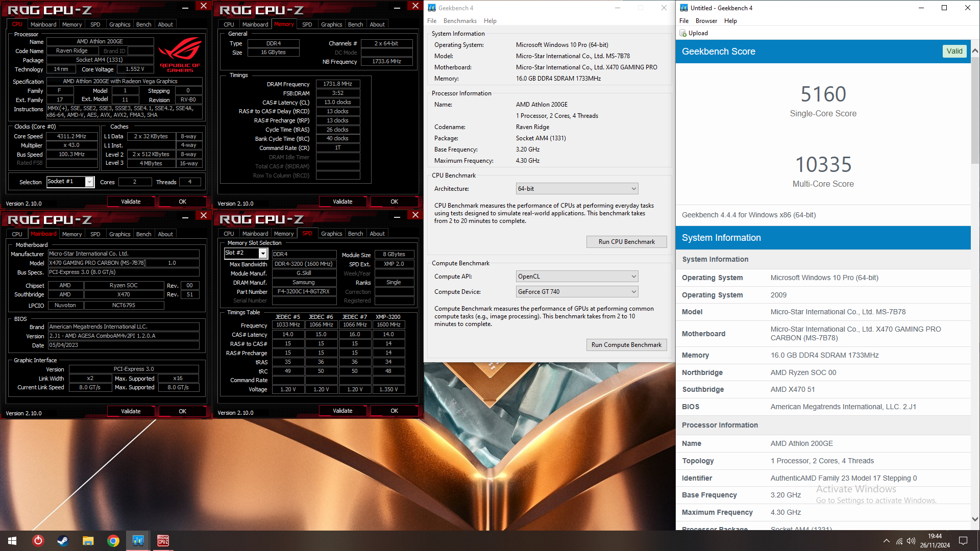Click the Upload icon in Geekbench results window

(x=683, y=33)
